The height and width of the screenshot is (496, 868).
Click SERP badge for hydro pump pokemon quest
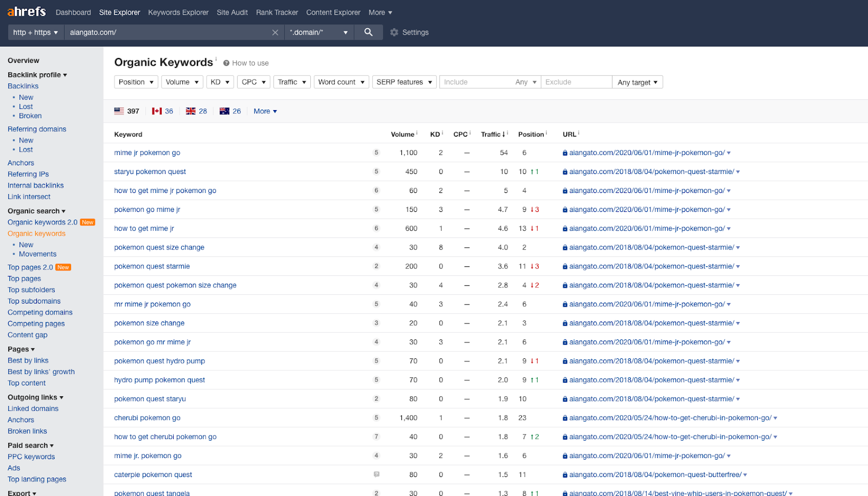pyautogui.click(x=376, y=380)
